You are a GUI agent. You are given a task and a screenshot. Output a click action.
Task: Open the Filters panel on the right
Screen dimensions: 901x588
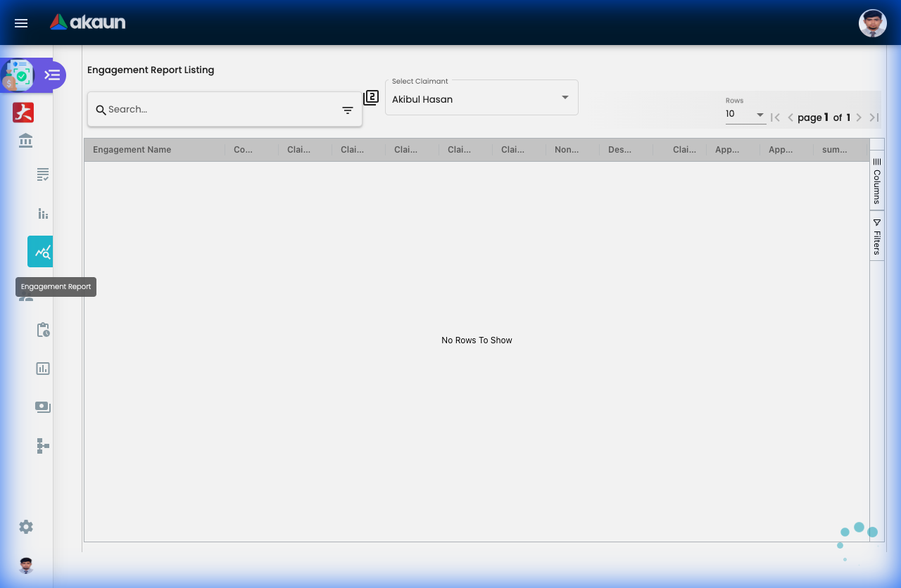876,237
